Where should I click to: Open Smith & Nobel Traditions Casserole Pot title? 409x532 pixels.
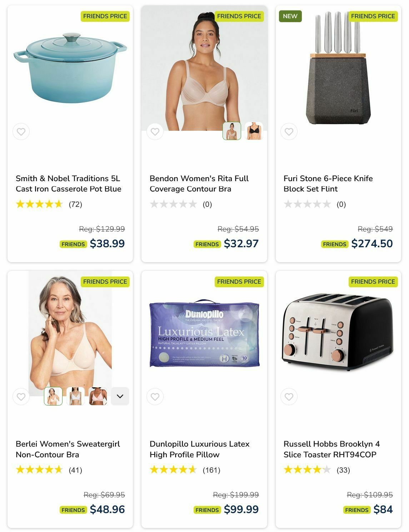coord(69,184)
